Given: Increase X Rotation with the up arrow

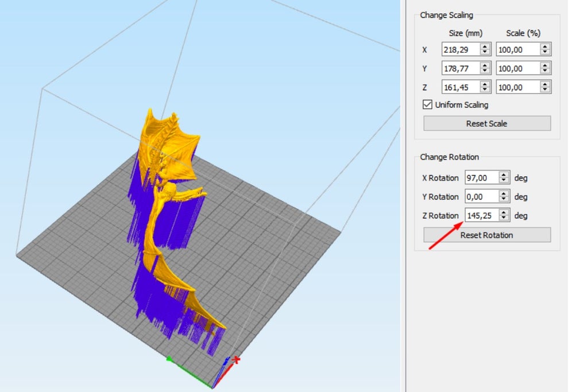Looking at the screenshot, I should click(x=504, y=175).
